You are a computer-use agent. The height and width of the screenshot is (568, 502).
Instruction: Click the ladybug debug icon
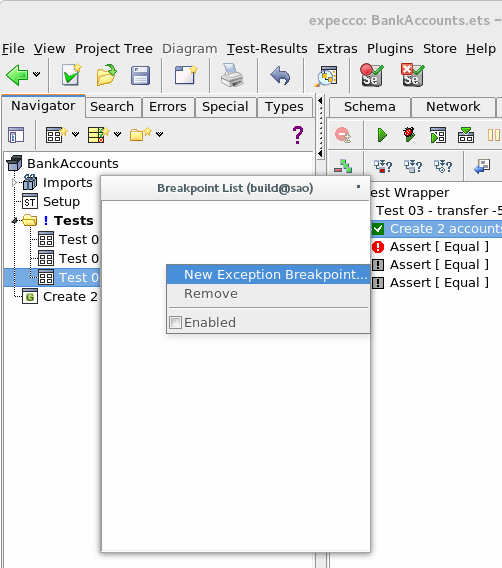409,135
